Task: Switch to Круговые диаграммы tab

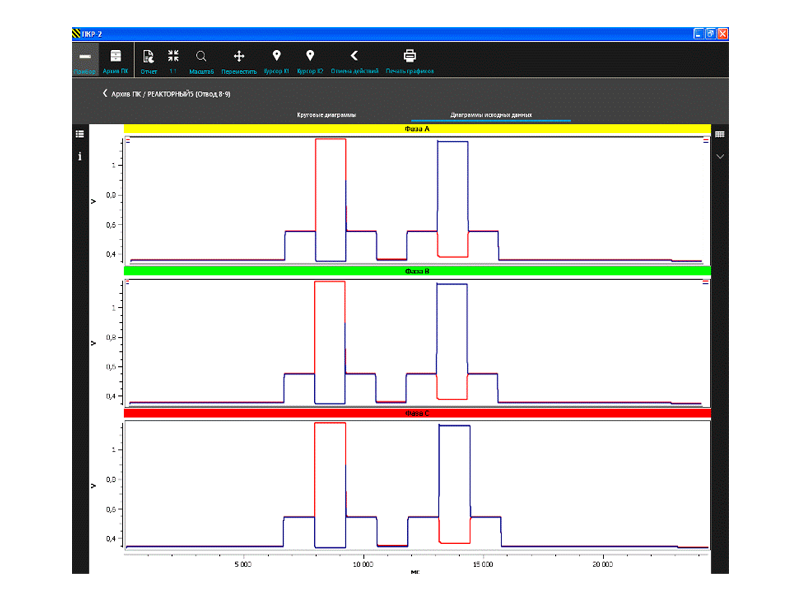Action: 326,115
